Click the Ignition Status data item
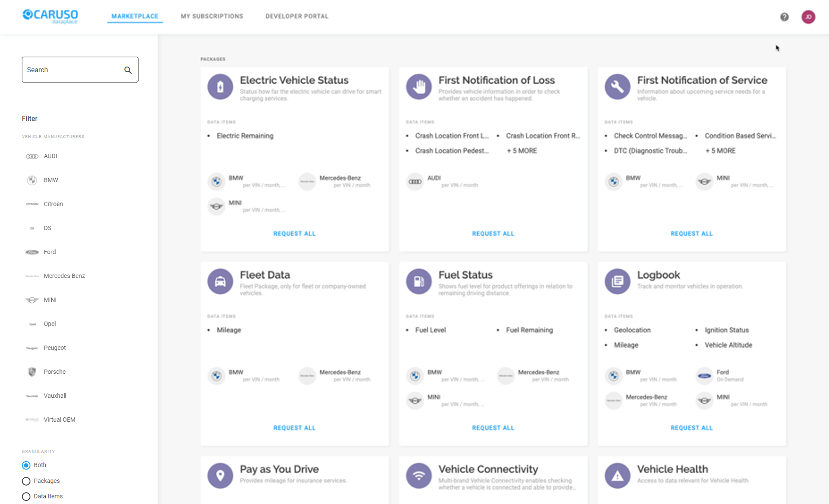The width and height of the screenshot is (829, 504). tap(726, 330)
